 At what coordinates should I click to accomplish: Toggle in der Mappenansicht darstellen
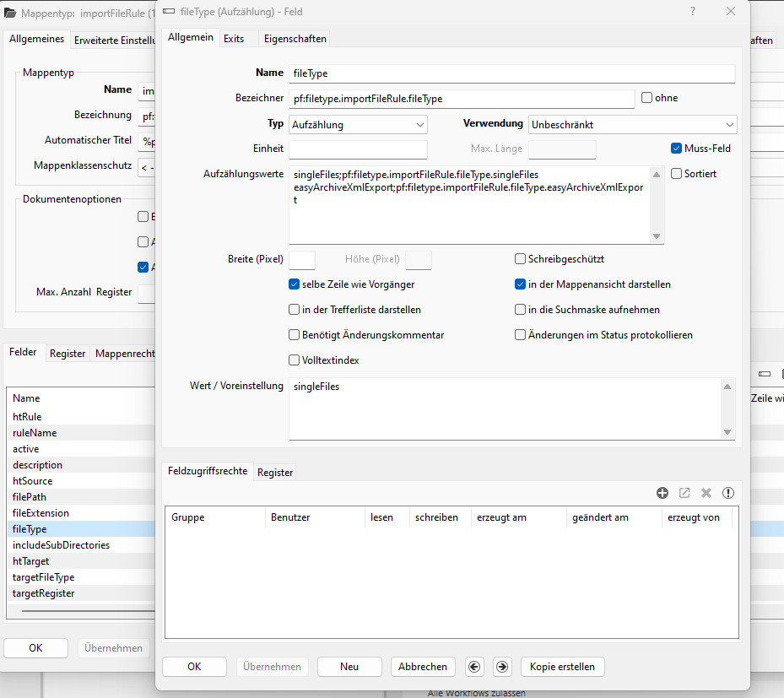click(x=520, y=284)
